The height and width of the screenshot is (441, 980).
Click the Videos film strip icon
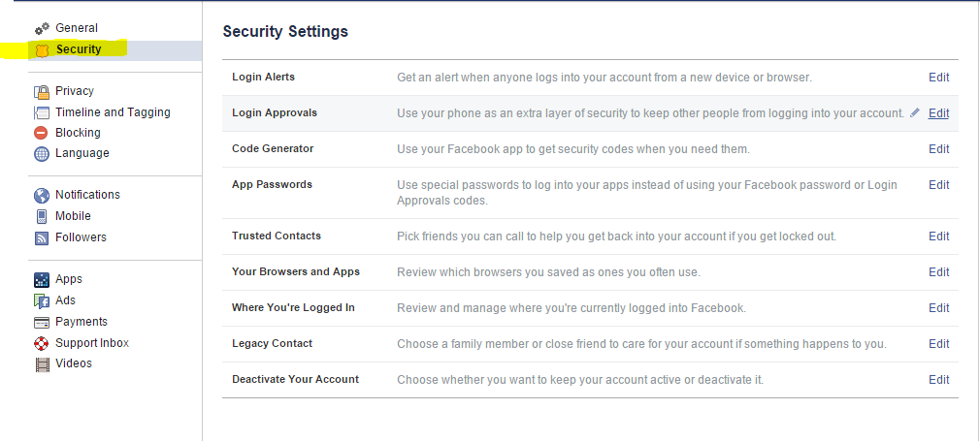[x=42, y=364]
